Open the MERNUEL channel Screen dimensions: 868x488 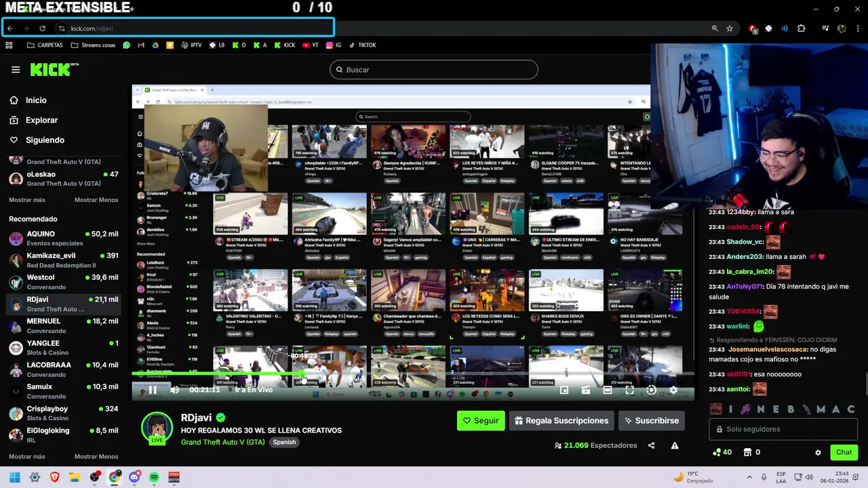coord(63,326)
